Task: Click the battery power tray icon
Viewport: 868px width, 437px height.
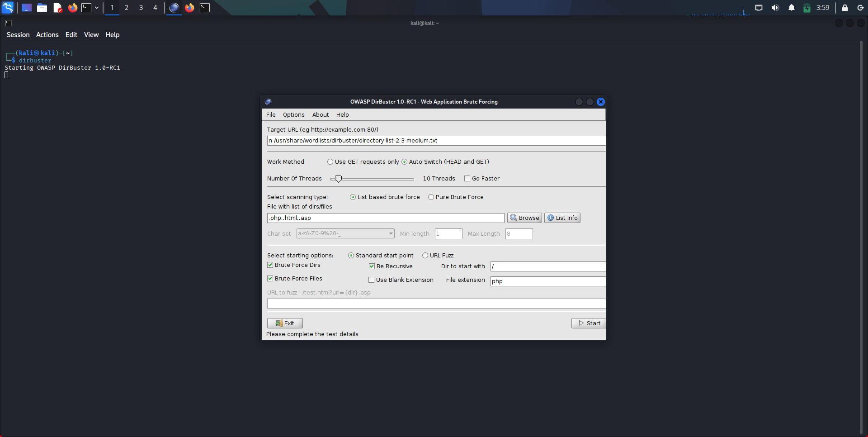Action: tap(807, 8)
